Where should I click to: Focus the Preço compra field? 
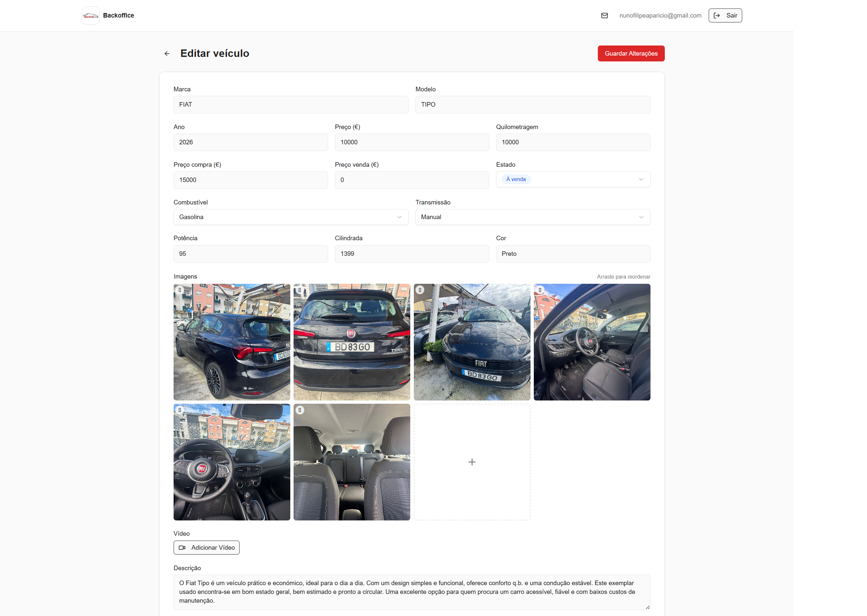tap(250, 180)
